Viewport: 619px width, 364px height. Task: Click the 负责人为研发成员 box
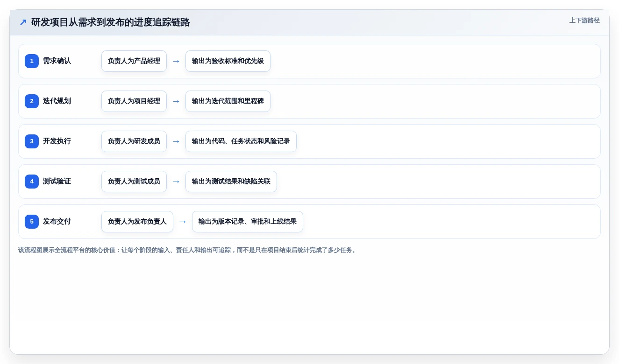pos(134,141)
